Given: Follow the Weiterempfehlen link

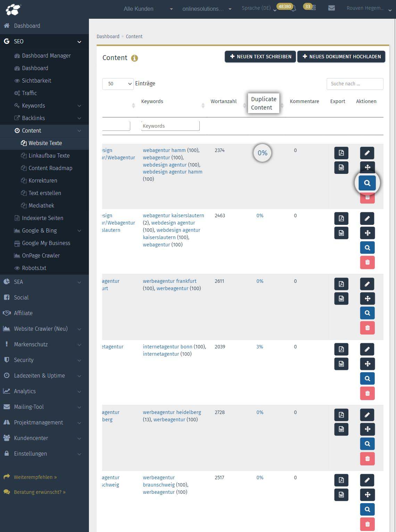Looking at the screenshot, I should 35,477.
